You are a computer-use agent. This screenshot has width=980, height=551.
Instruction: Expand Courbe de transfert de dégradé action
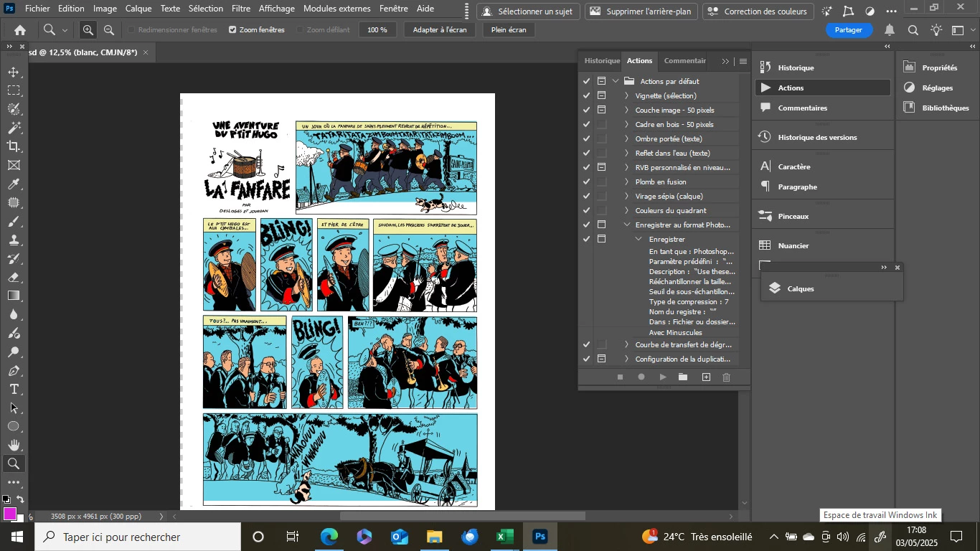(627, 344)
